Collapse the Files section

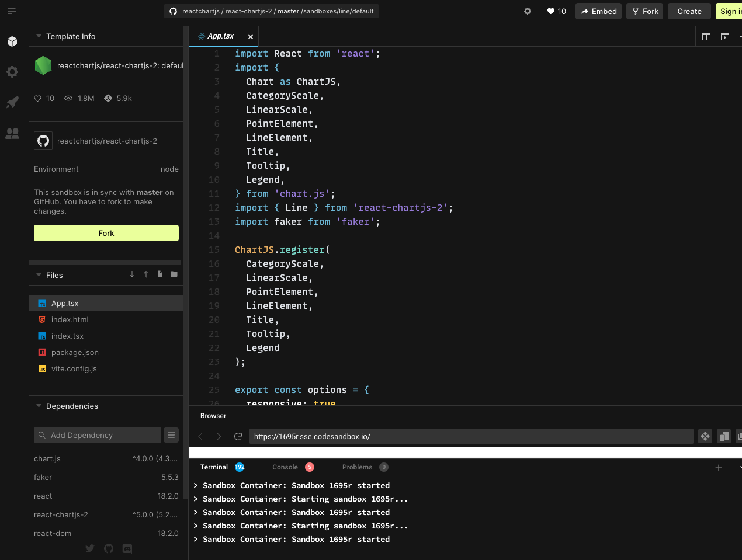(39, 275)
